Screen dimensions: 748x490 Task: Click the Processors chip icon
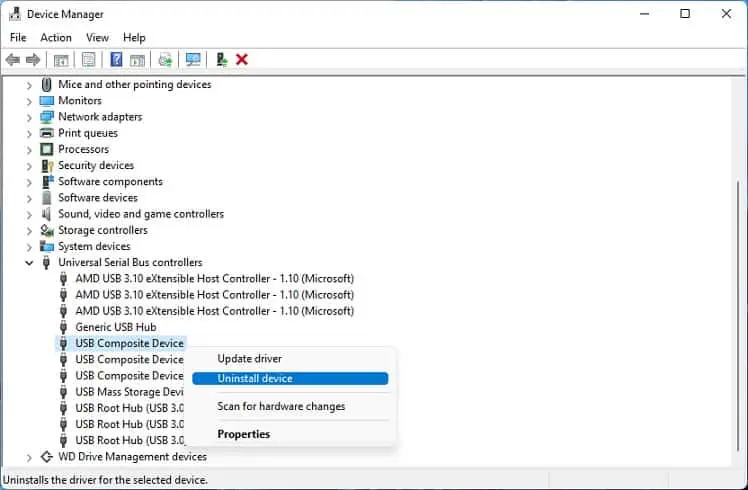pos(47,149)
